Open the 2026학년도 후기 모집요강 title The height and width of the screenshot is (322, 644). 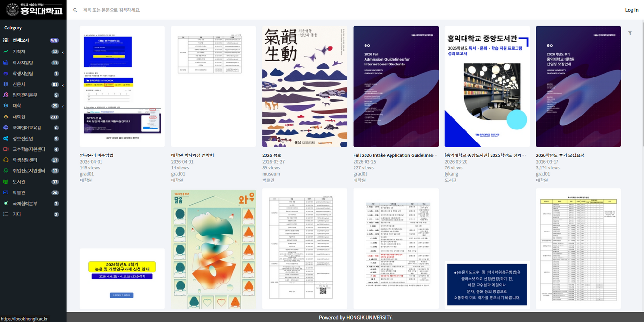tap(560, 155)
